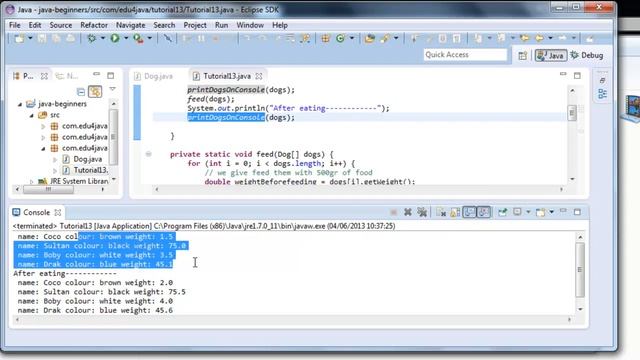Click the Skip All Breakpoints toolbar icon
Screen dimensions: 640x360
(168, 38)
